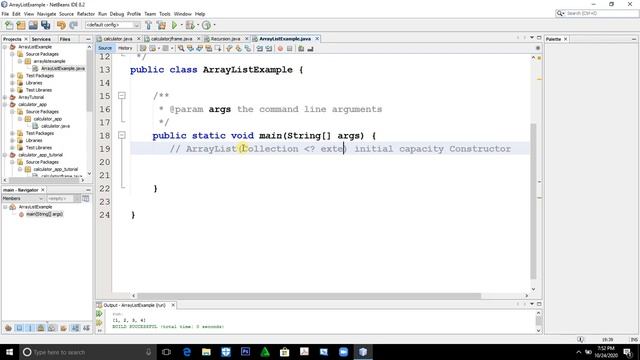Viewport: 640px width, 360px height.
Task: Close the Output panel tab
Action: (173, 305)
